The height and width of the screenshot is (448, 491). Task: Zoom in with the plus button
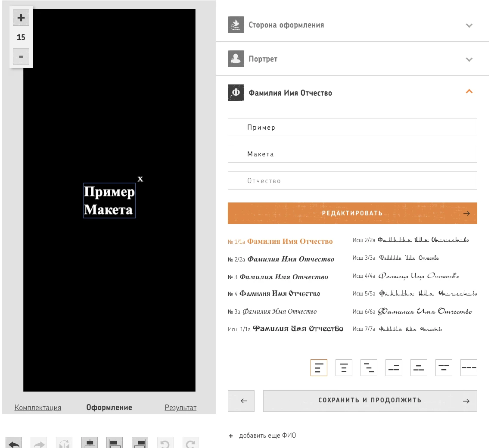click(21, 18)
